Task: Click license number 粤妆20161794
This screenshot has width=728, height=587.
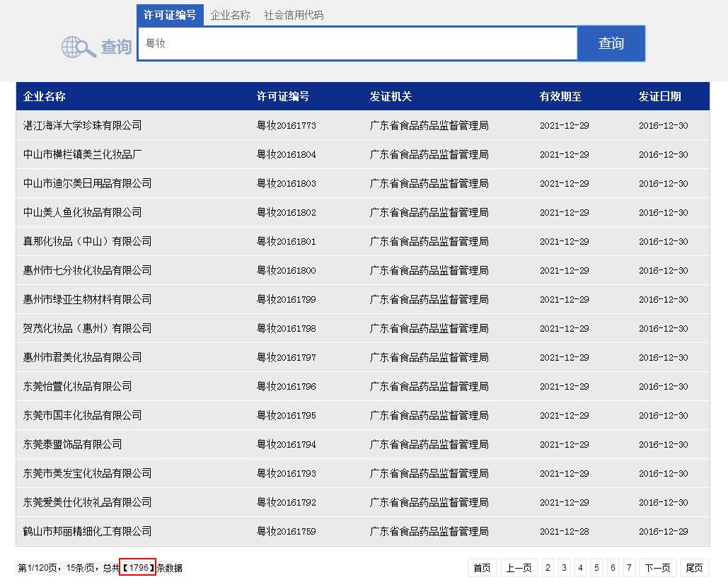Action: [x=287, y=445]
